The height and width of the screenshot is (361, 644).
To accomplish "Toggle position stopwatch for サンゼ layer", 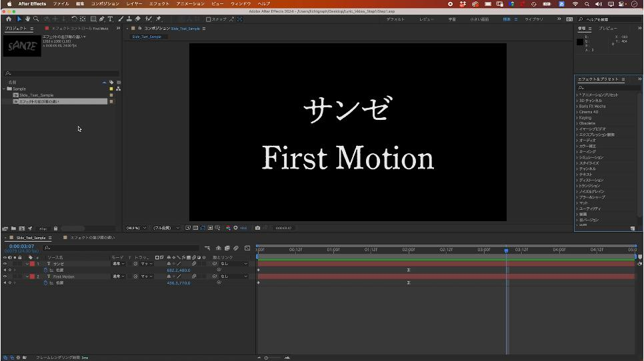I will pos(45,270).
